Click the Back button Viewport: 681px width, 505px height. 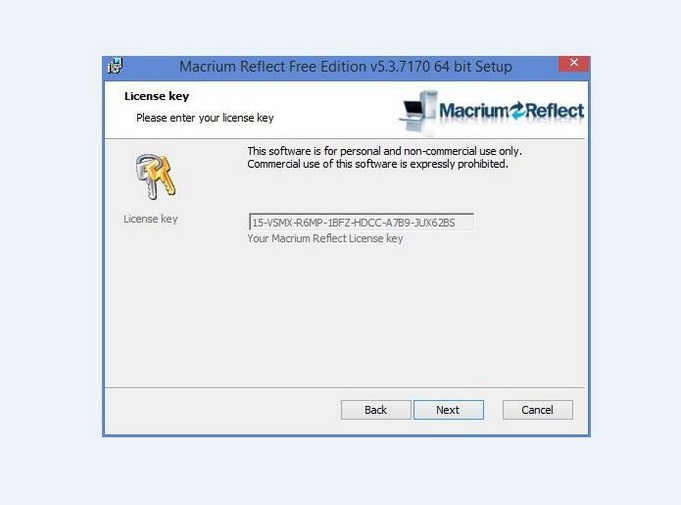click(x=376, y=410)
